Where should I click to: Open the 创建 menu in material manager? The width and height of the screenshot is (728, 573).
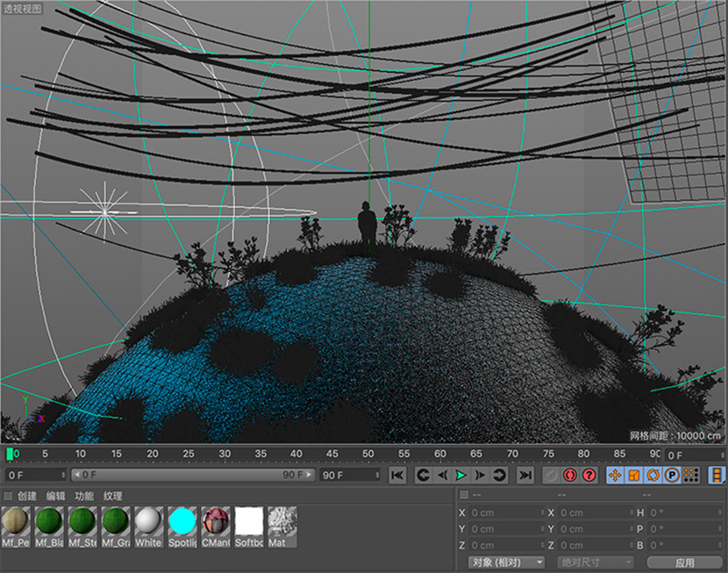(27, 496)
